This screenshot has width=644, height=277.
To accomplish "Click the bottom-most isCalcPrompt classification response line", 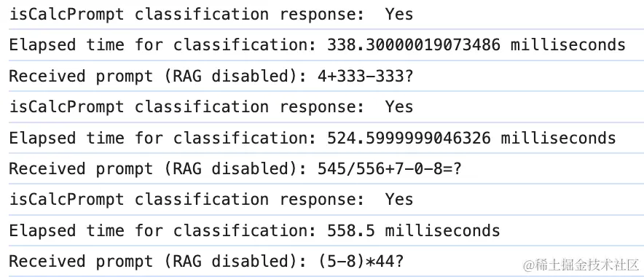I will coord(322,199).
